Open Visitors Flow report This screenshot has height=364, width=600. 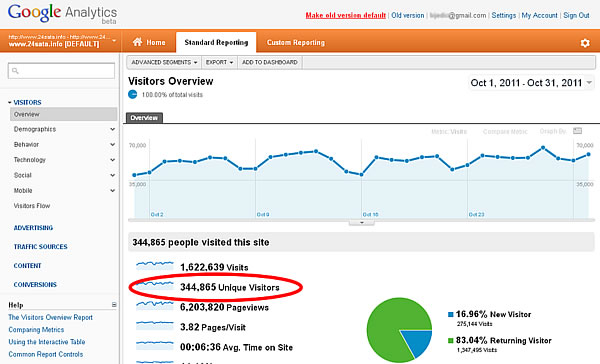coord(32,206)
